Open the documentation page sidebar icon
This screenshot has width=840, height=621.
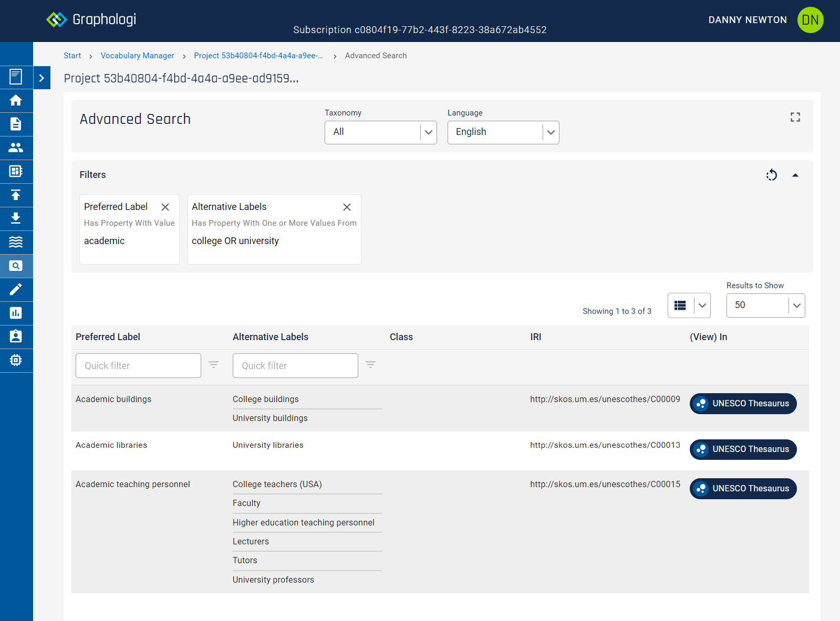tap(16, 77)
